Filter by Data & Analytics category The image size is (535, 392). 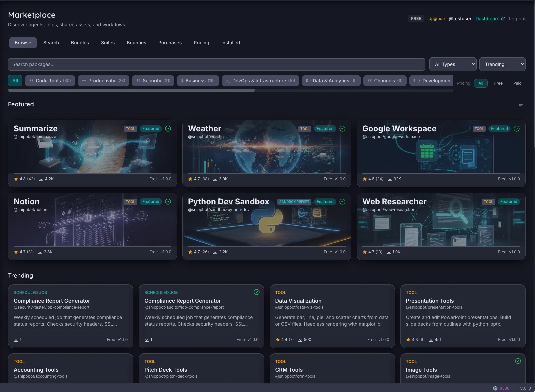[331, 81]
